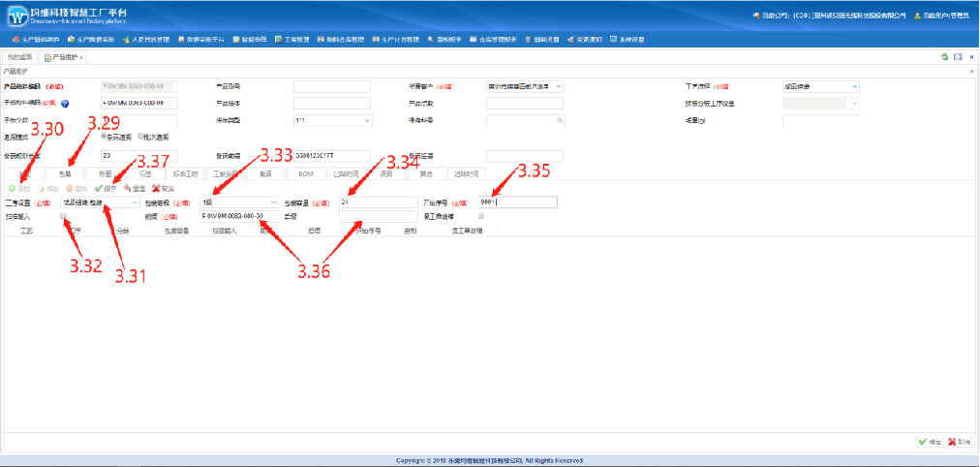Click the 包装容量 input field
Screen dimensions: 980x467
click(x=378, y=202)
